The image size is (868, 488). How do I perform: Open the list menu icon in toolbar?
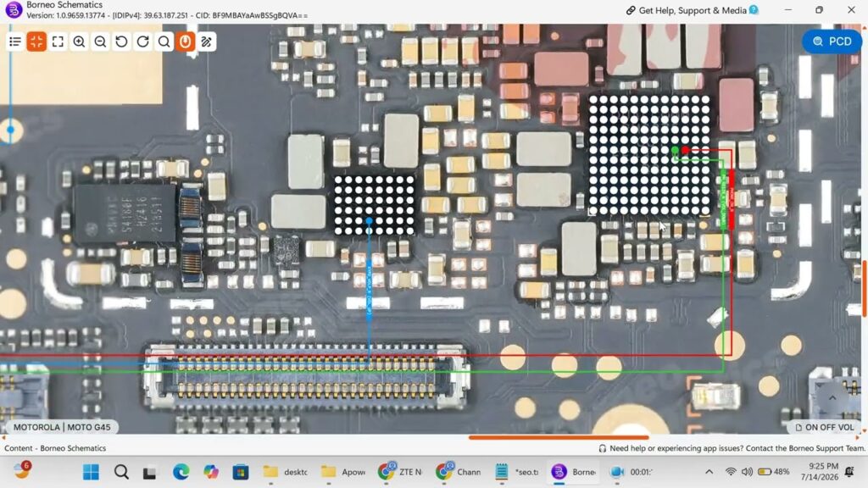point(15,42)
